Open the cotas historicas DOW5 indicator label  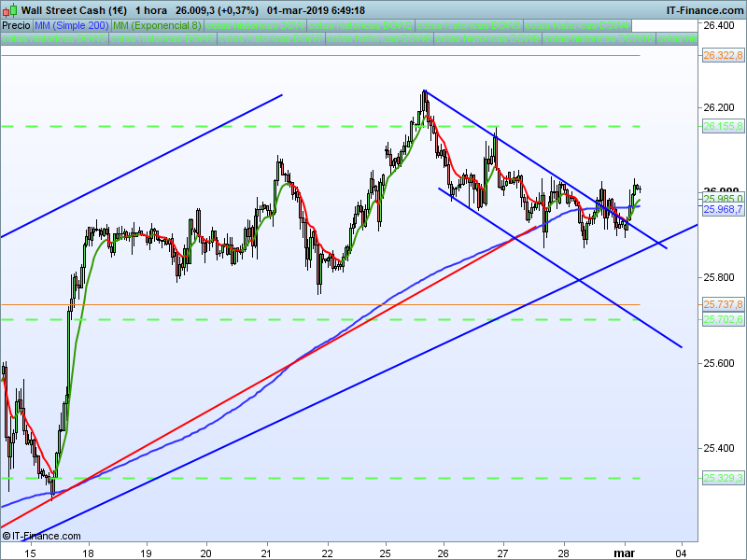(54, 38)
